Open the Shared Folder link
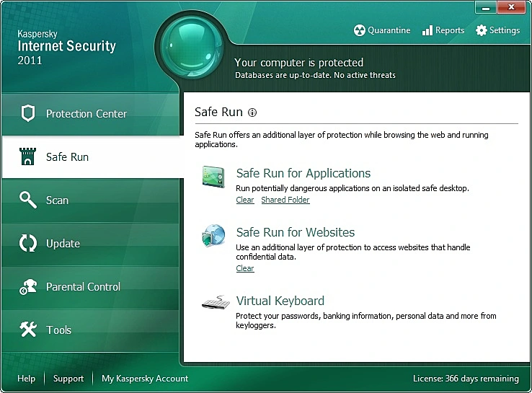 click(x=285, y=200)
